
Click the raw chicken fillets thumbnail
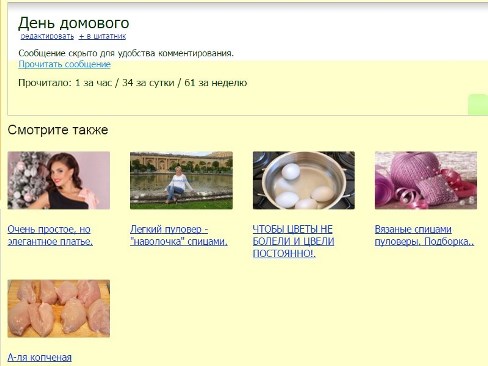click(x=59, y=309)
